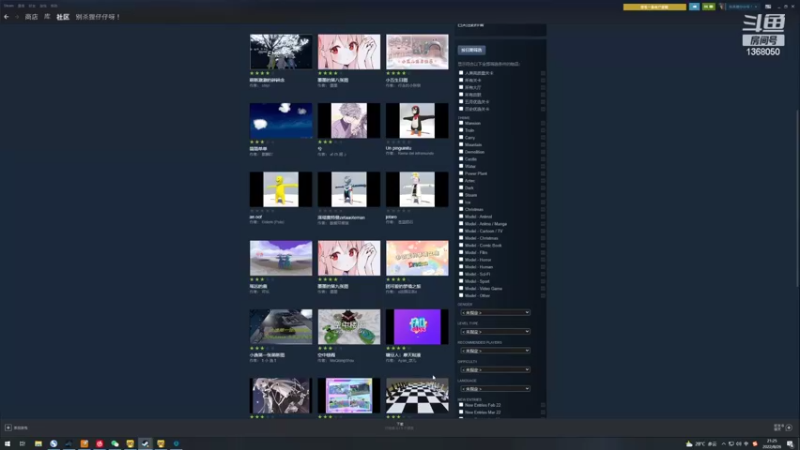Open the profile name tab in navigation

point(98,17)
